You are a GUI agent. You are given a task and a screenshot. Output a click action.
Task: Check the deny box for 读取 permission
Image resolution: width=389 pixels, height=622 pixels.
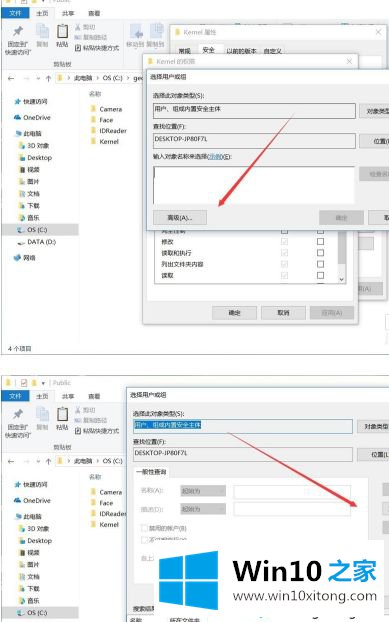[x=320, y=275]
